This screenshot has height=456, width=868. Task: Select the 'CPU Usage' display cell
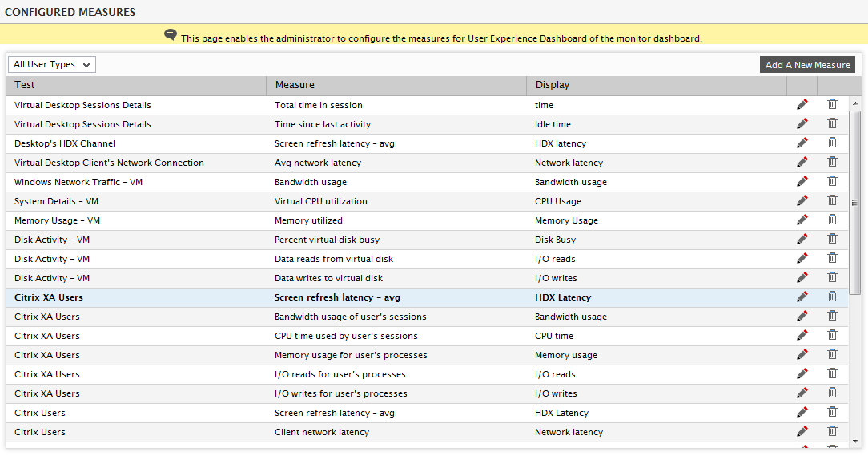[657, 201]
